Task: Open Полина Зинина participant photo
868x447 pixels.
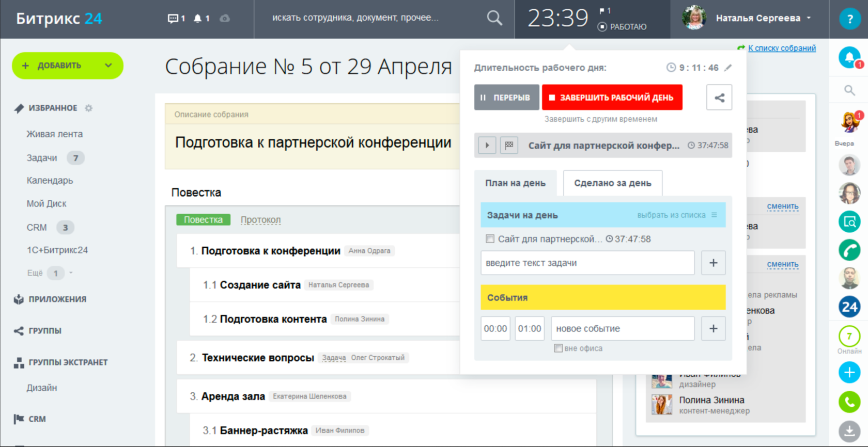Action: 662,405
